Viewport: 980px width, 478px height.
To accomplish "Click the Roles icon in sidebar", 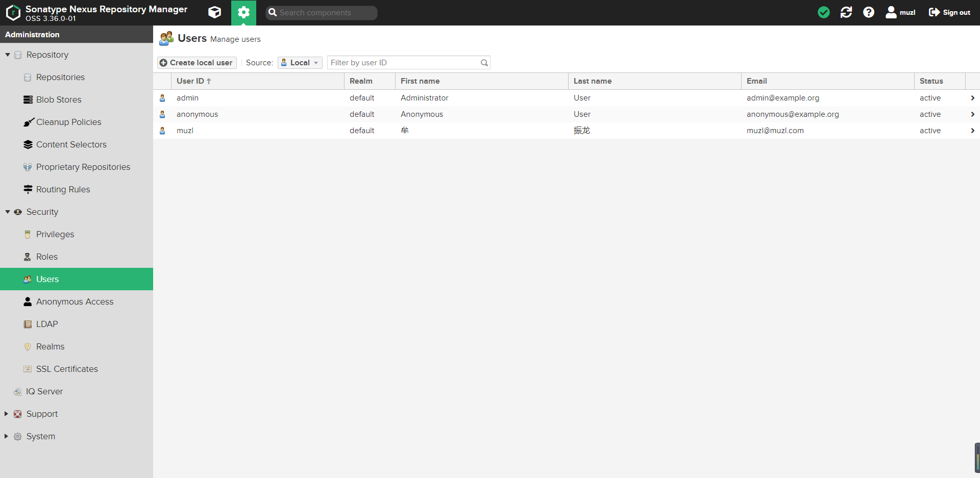I will [28, 257].
